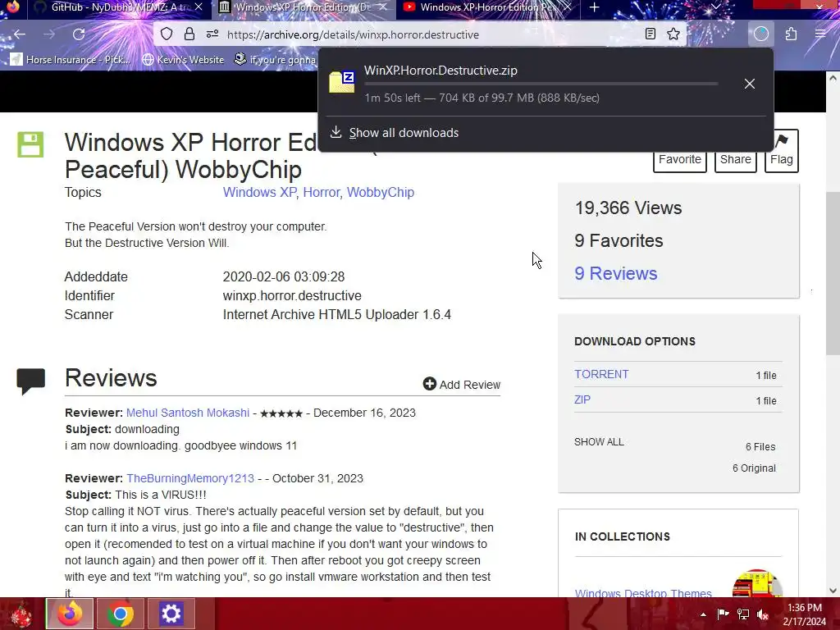Viewport: 840px width, 630px height.
Task: Open Windows Desktop Themes collection link
Action: [x=643, y=593]
